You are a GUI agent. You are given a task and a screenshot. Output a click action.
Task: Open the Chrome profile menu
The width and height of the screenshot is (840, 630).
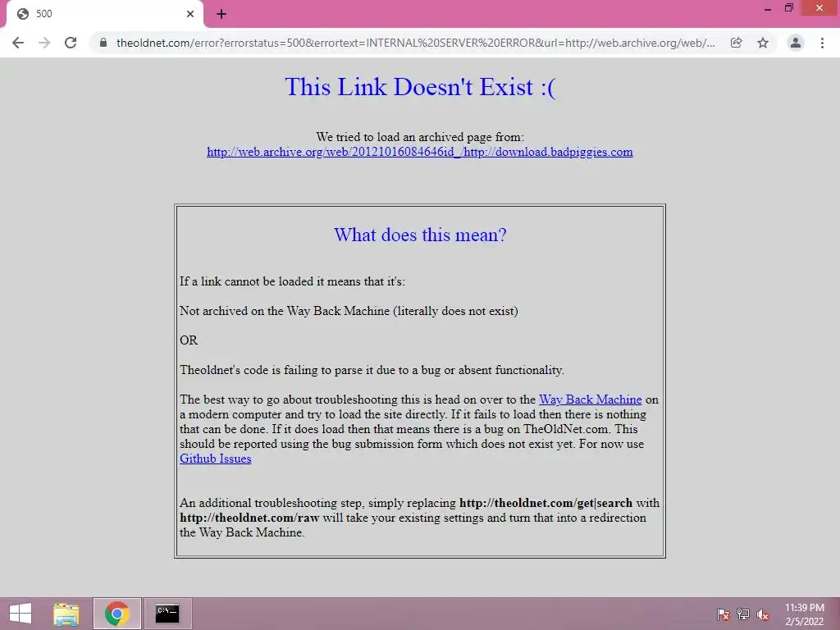(796, 43)
